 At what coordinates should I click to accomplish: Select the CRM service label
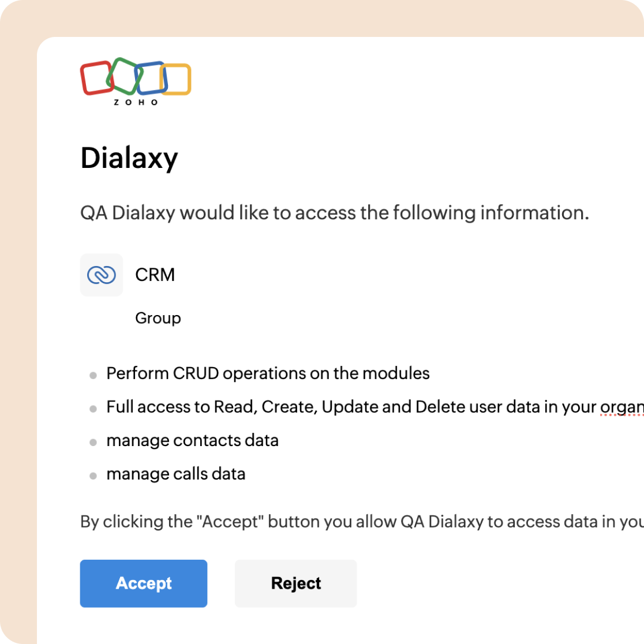point(155,275)
